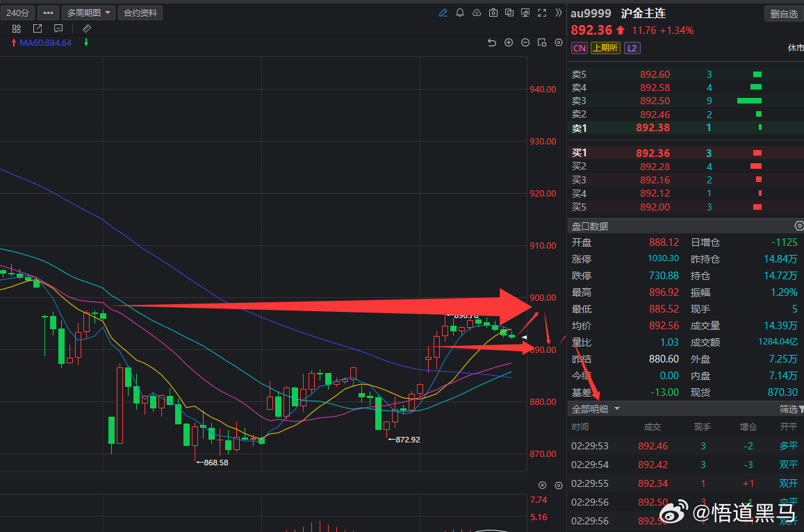The image size is (804, 532).
Task: Click the 最高 value 896.92
Action: (x=664, y=292)
